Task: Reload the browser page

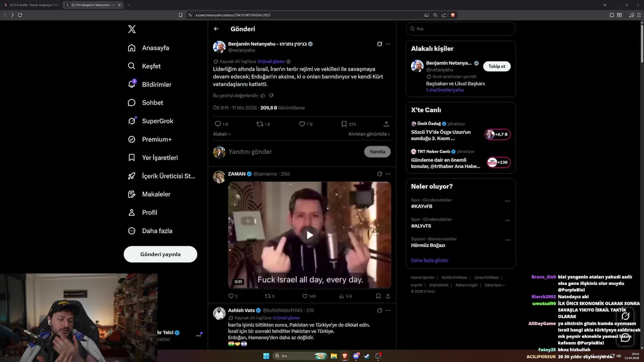Action: [20, 15]
